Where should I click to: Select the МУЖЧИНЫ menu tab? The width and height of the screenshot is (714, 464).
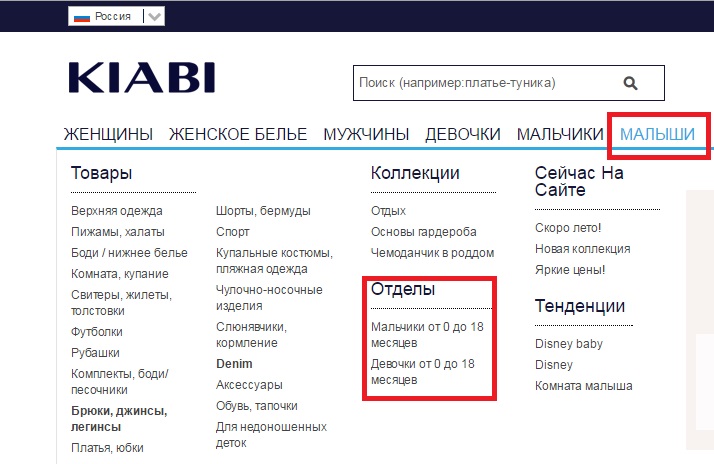point(366,134)
